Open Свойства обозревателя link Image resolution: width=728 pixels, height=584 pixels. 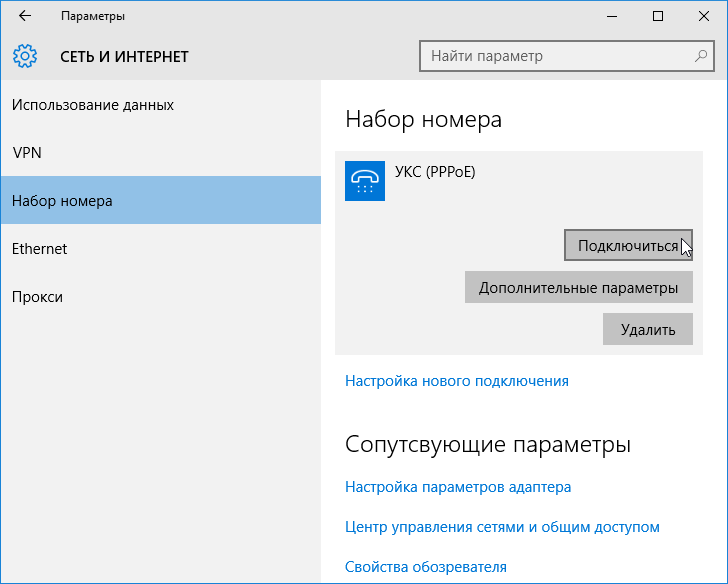click(x=426, y=567)
